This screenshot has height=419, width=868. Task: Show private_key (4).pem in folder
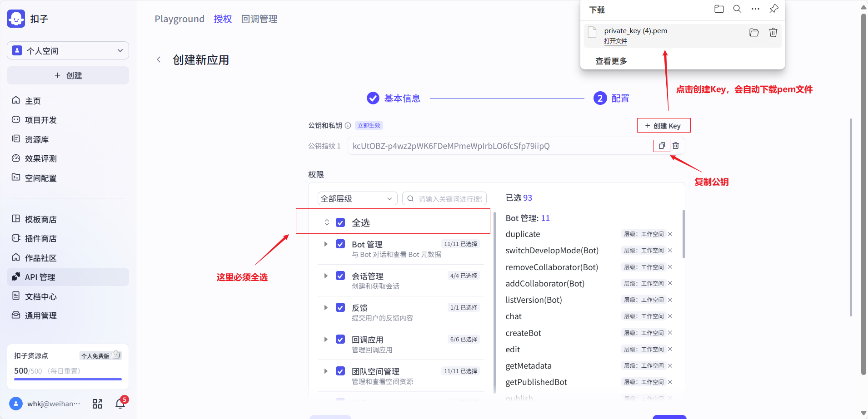point(754,33)
